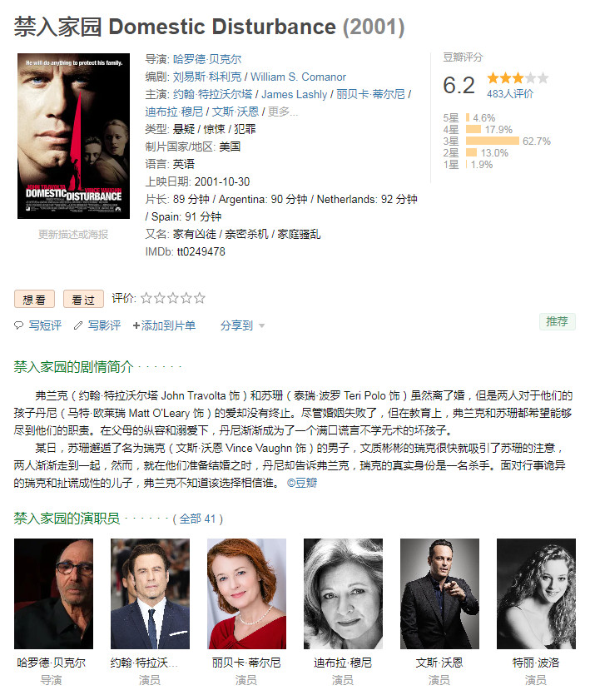
Task: Toggle the green 推荐 button
Action: [x=557, y=321]
